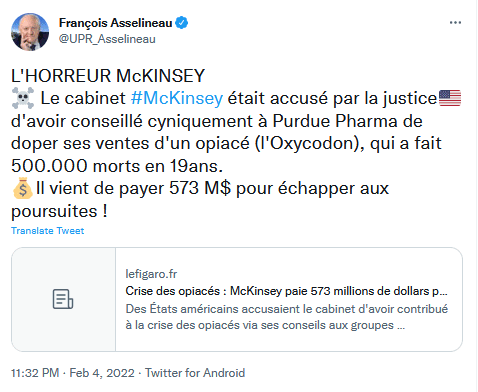
Task: Click the Twitter for Android source label
Action: click(195, 373)
